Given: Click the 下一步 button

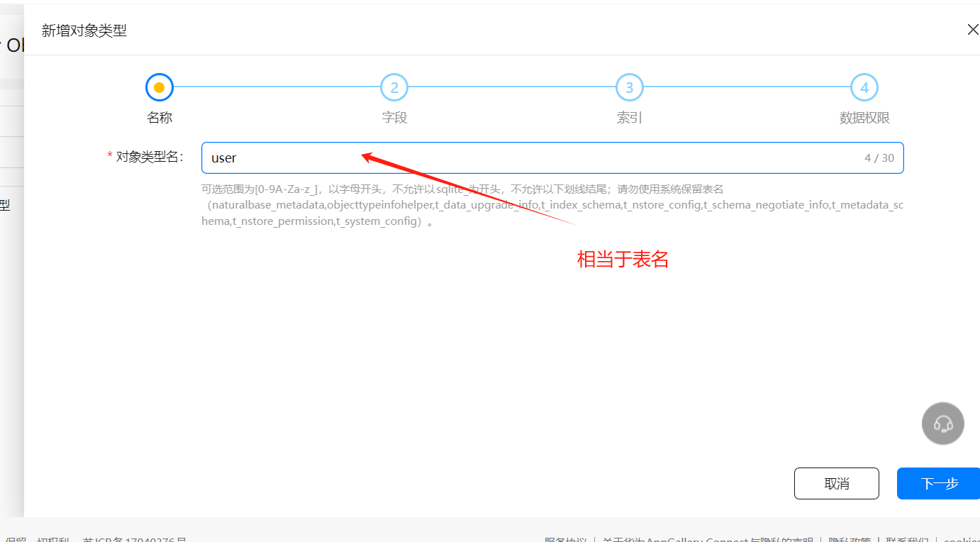Looking at the screenshot, I should point(939,483).
